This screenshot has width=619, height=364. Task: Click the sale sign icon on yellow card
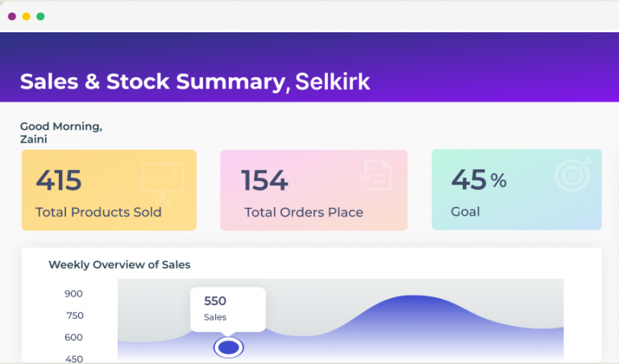(163, 180)
